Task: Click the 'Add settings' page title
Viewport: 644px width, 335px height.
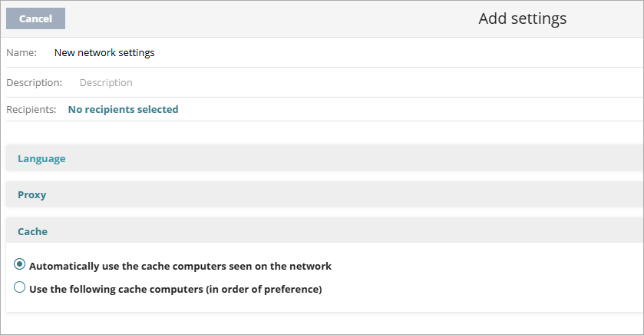Action: click(x=522, y=18)
